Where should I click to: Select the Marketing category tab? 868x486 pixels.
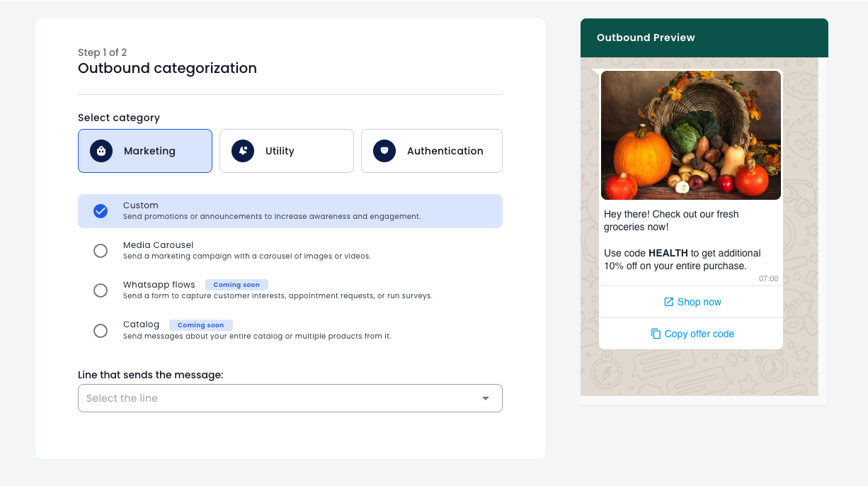click(145, 151)
